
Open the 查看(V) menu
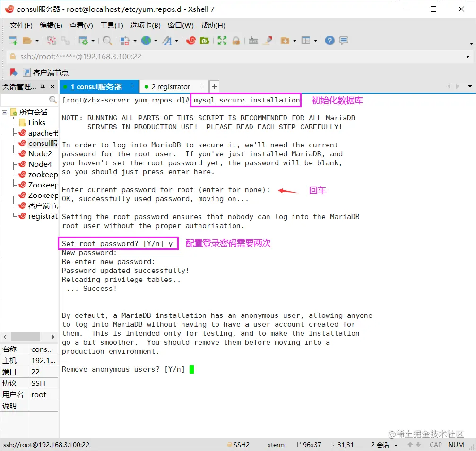click(x=81, y=26)
